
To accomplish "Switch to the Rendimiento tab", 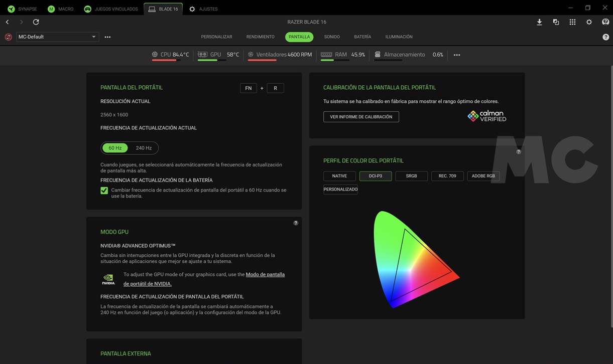I will pos(260,37).
